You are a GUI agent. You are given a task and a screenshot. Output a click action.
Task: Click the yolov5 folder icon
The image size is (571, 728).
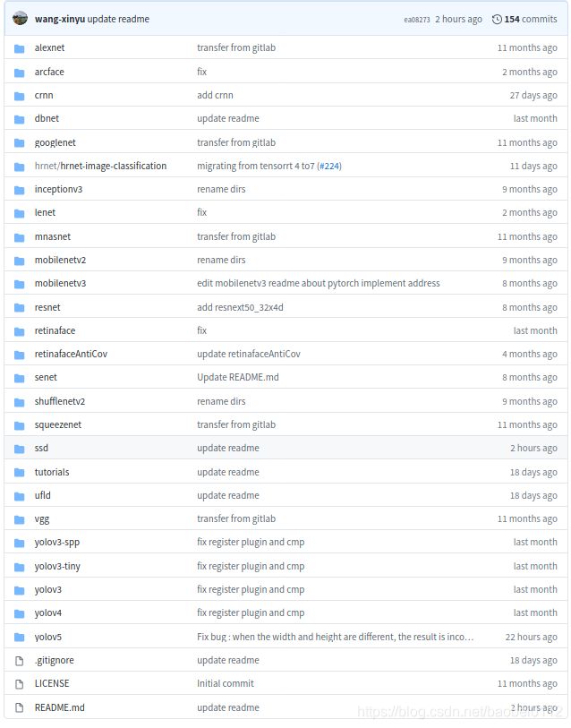click(x=19, y=637)
